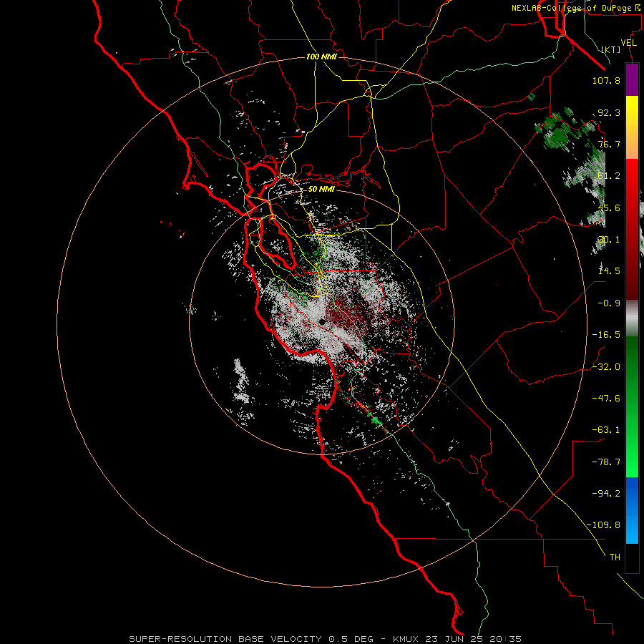Click the -78.7 velocity scale value
This screenshot has width=644, height=644.
pos(606,462)
